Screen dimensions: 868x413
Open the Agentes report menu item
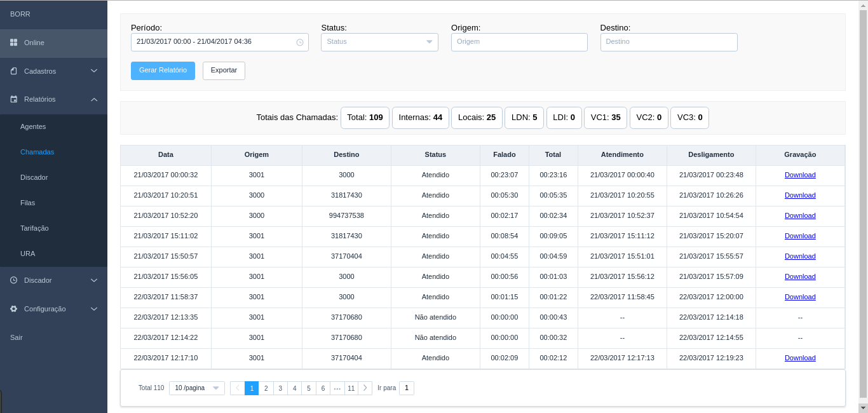33,126
